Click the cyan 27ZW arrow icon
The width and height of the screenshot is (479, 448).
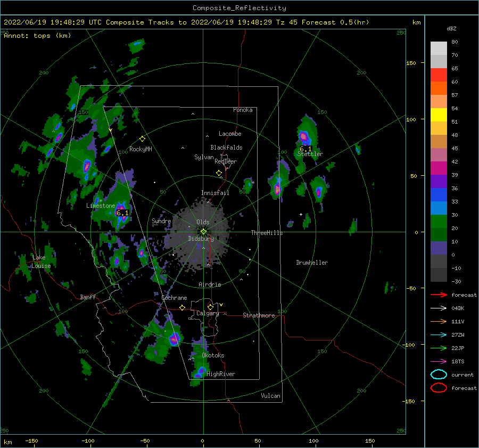pos(439,335)
